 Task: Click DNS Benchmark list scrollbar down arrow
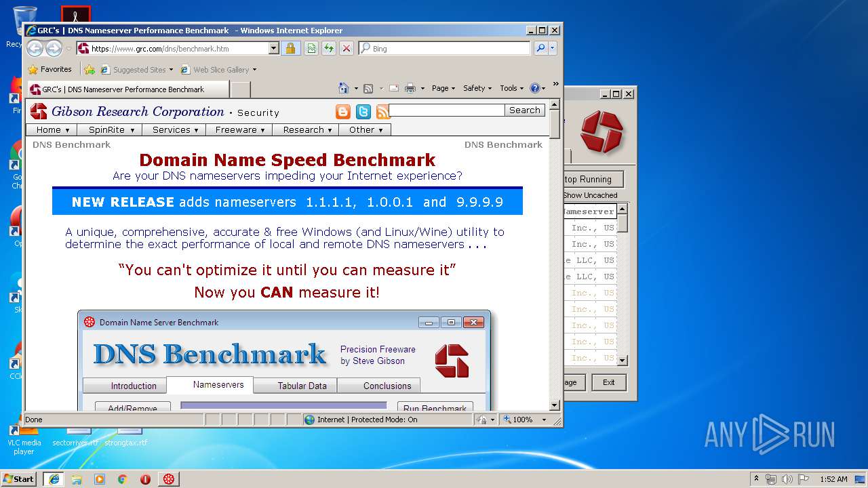click(x=623, y=361)
